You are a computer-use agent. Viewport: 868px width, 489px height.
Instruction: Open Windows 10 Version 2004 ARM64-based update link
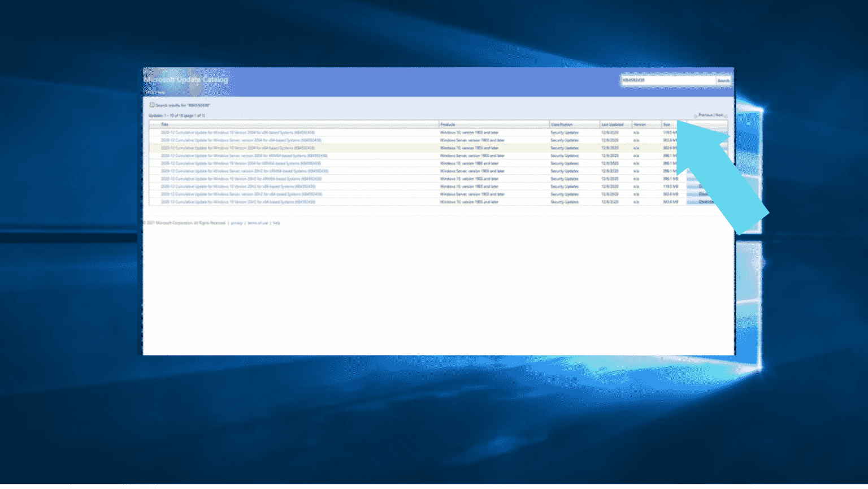click(x=241, y=163)
